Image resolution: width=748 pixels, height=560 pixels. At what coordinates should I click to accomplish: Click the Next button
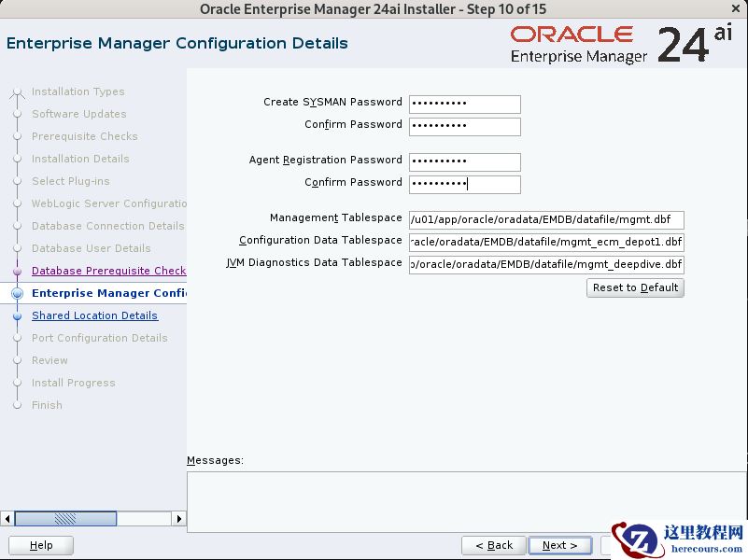pyautogui.click(x=560, y=545)
